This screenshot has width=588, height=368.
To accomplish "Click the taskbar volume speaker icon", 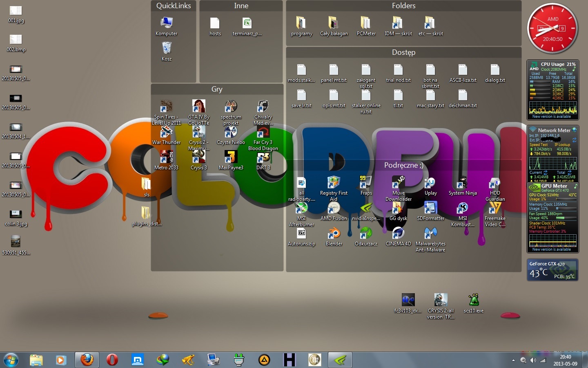I will [533, 360].
